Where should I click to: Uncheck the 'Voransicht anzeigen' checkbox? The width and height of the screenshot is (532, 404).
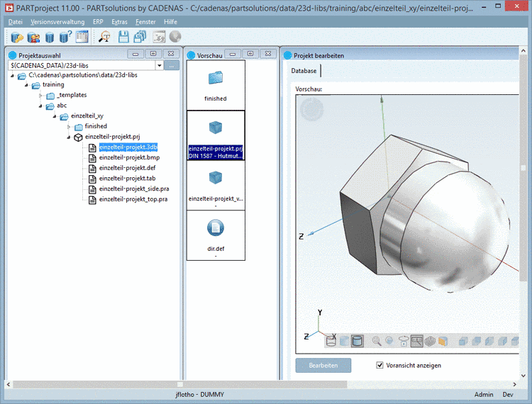click(379, 365)
